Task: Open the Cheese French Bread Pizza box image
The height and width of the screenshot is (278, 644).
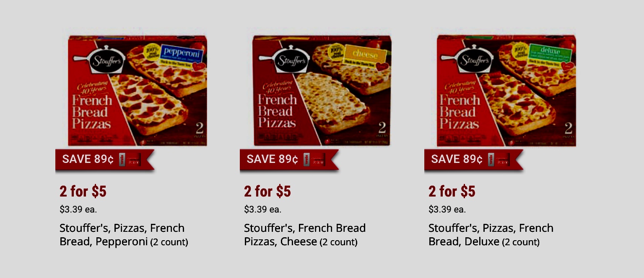Action: [322, 91]
